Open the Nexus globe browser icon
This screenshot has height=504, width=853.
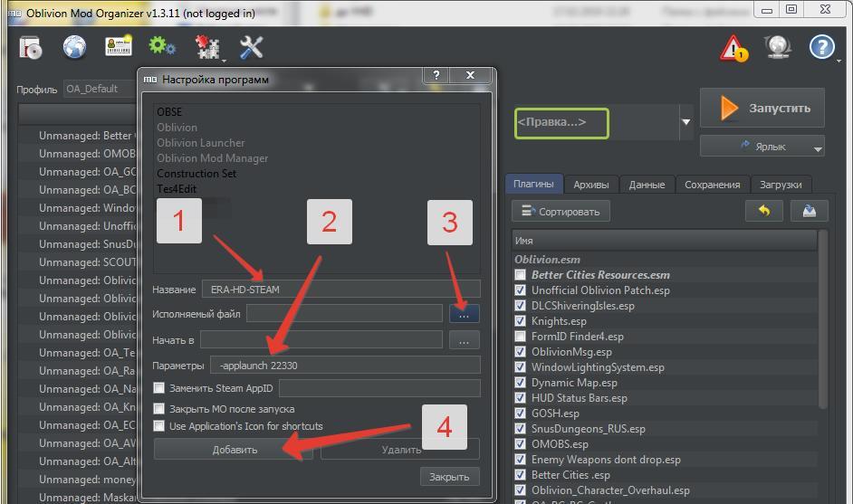[74, 47]
